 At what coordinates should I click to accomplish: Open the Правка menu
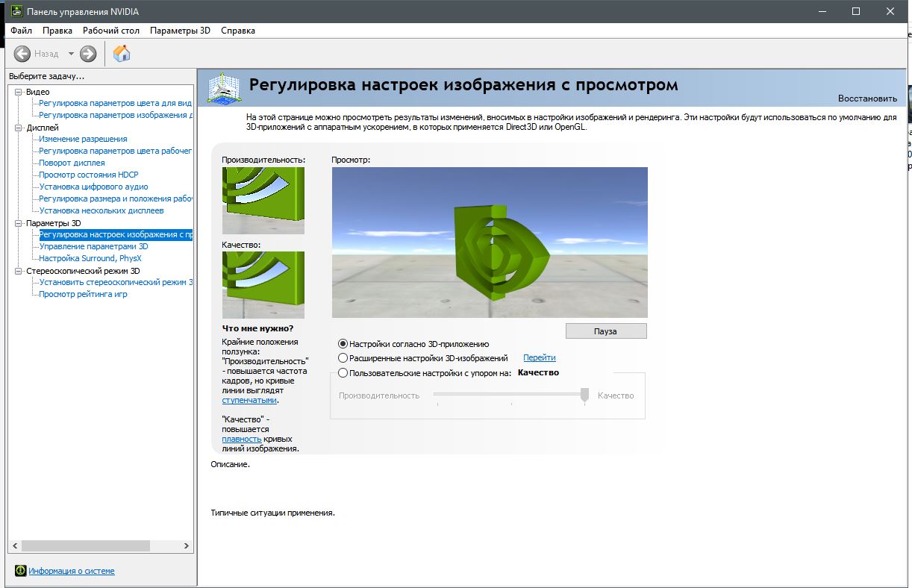point(57,31)
